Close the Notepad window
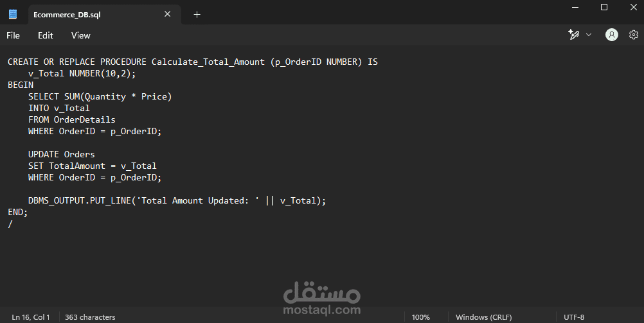Image resolution: width=644 pixels, height=323 pixels. click(x=633, y=8)
